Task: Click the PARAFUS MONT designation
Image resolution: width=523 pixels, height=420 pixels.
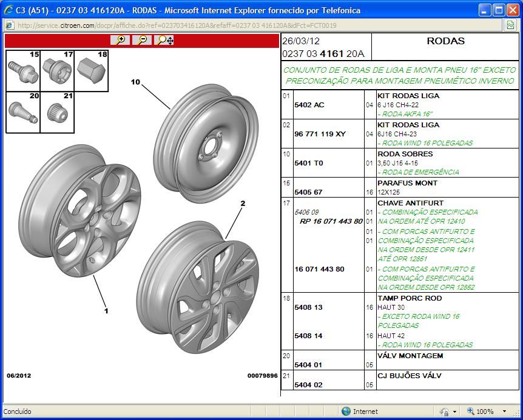Action: tap(407, 183)
